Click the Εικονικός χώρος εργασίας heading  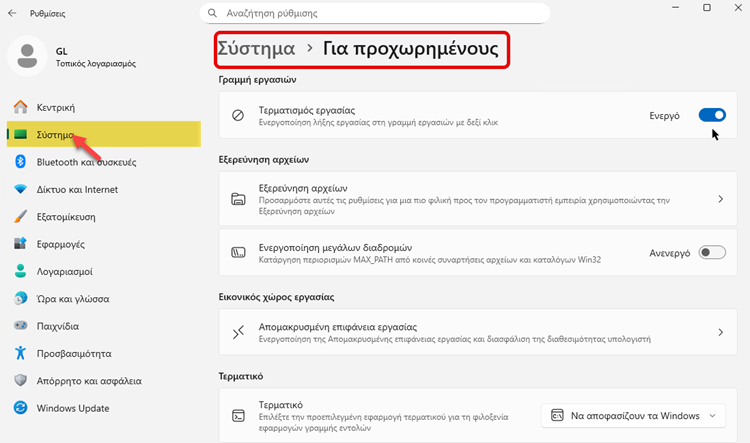coord(276,297)
